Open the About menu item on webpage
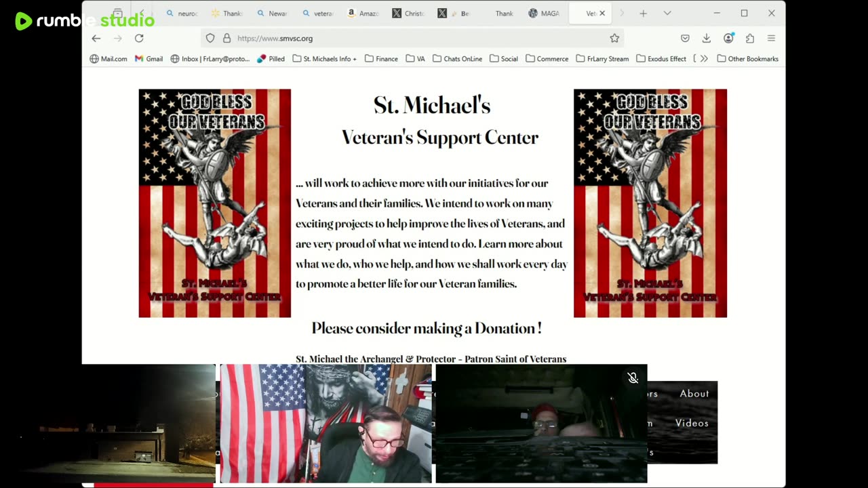This screenshot has height=488, width=868. (x=694, y=394)
